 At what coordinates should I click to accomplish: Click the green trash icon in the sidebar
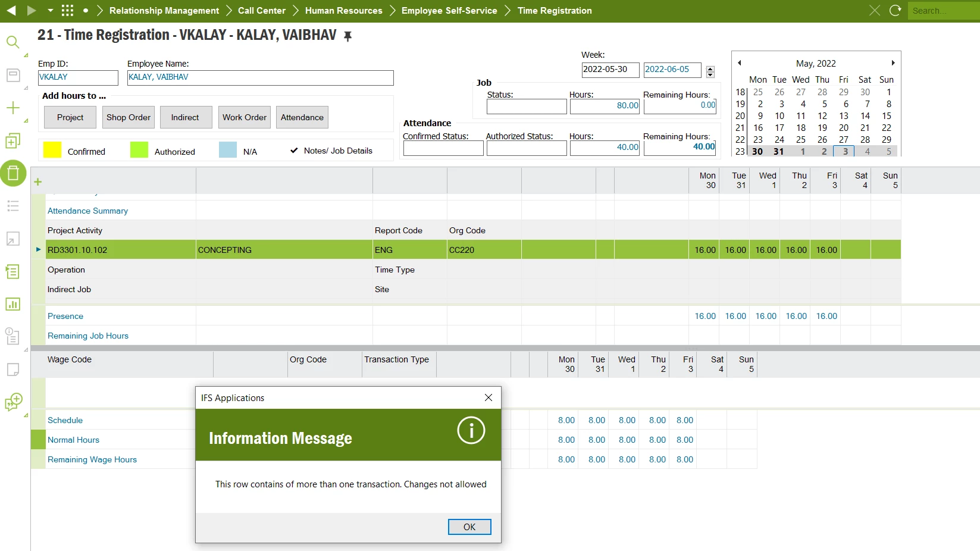14,173
